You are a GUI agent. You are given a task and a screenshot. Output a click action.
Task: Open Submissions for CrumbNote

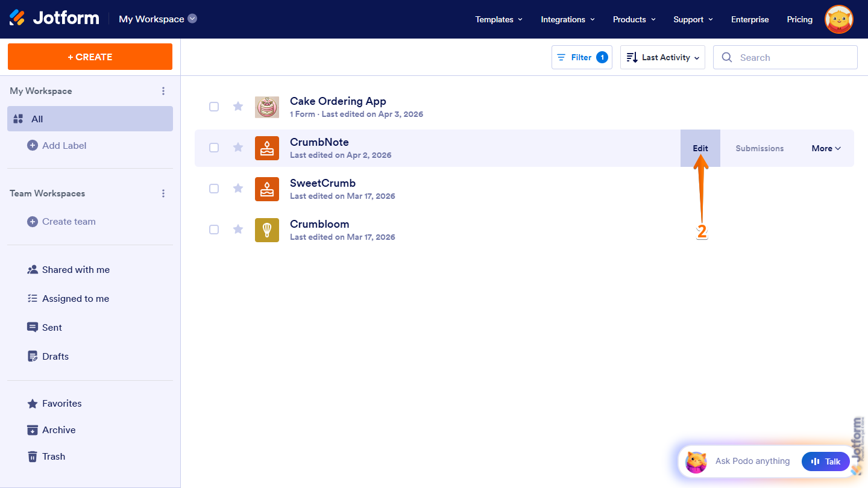tap(759, 148)
